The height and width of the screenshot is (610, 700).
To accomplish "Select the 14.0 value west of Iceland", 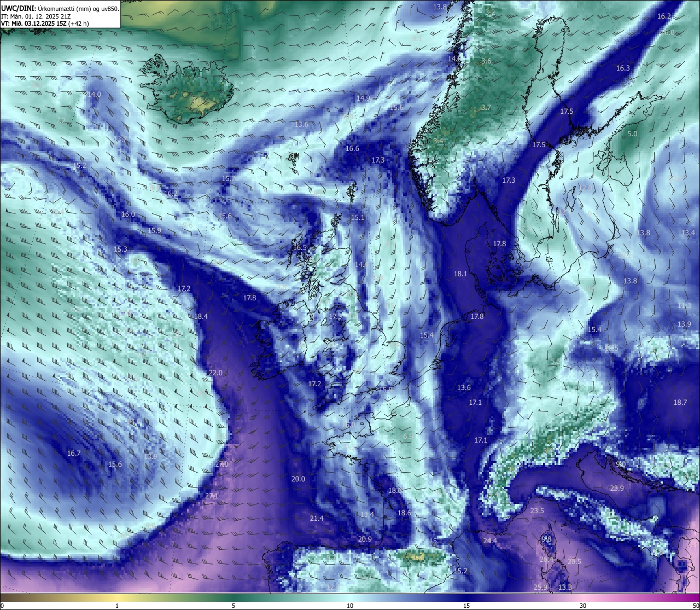I will [x=95, y=94].
